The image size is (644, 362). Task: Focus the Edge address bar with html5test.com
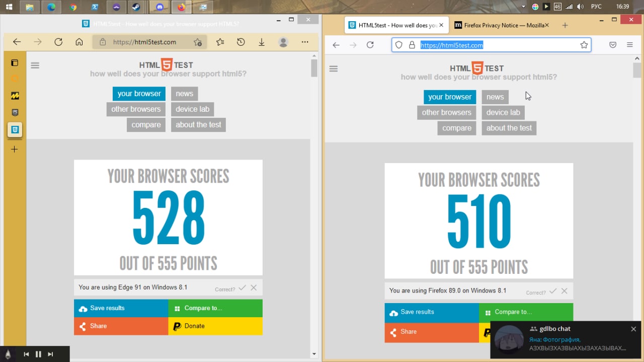pyautogui.click(x=149, y=42)
